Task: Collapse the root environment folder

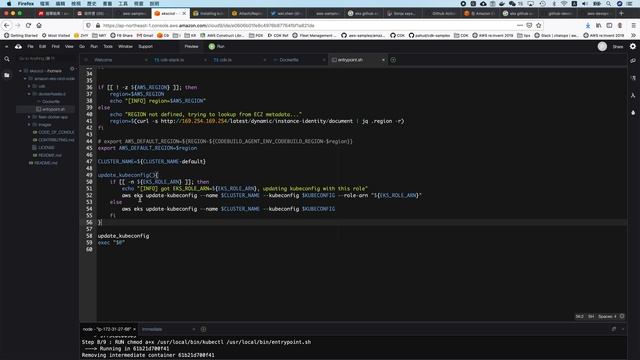Action: click(x=20, y=71)
